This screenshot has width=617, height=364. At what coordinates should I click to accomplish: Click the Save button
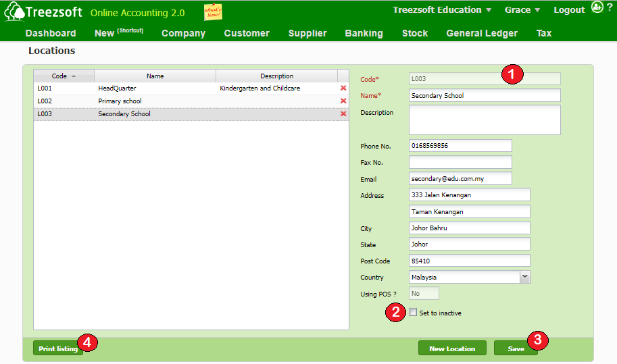pos(516,348)
